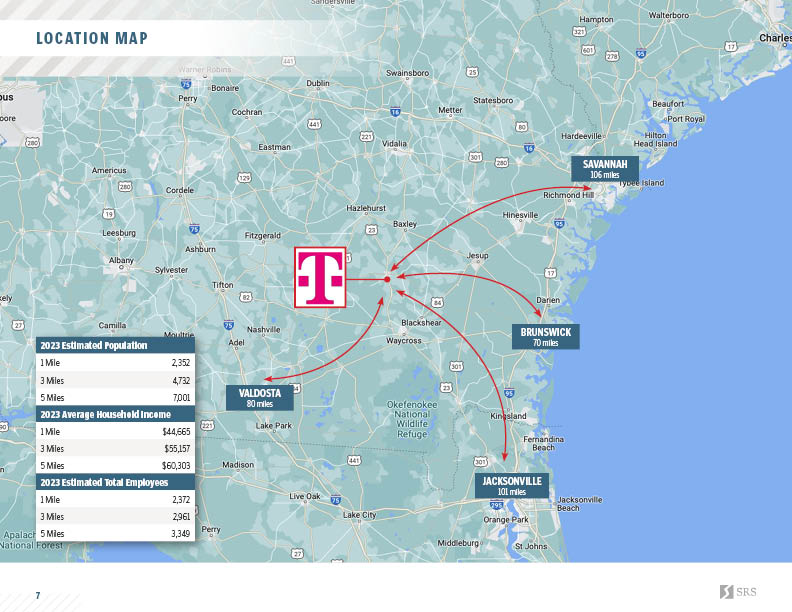Click employees value 3,349

pos(181,534)
